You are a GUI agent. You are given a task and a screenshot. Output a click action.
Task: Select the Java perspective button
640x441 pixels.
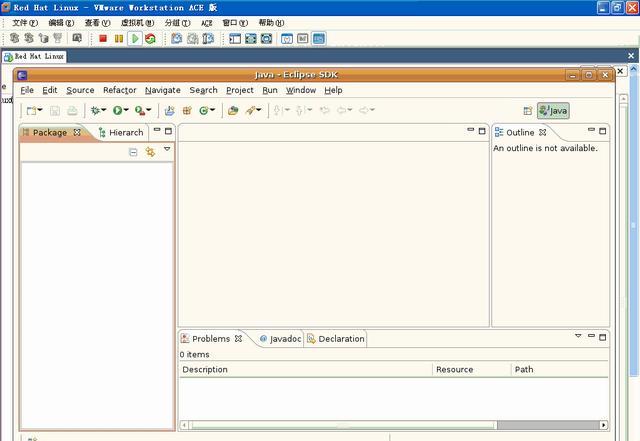point(553,111)
